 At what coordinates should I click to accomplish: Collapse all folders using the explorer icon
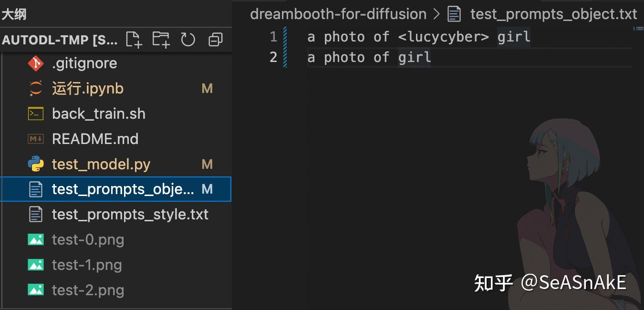(x=215, y=39)
